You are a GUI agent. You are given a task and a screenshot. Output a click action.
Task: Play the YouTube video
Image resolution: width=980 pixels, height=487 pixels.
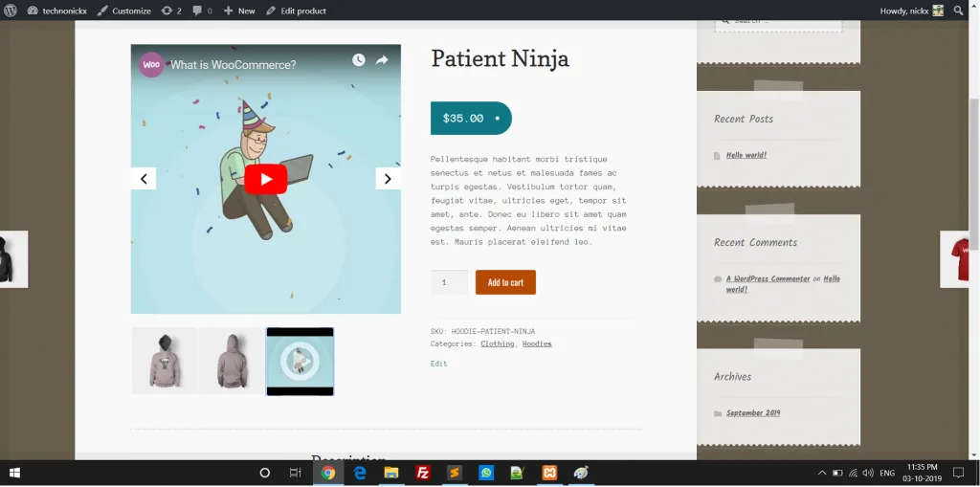click(266, 180)
